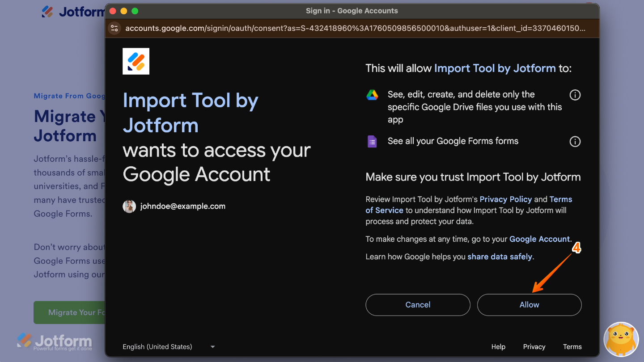This screenshot has height=362, width=644.
Task: Open the Privacy Policy link
Action: tap(505, 199)
